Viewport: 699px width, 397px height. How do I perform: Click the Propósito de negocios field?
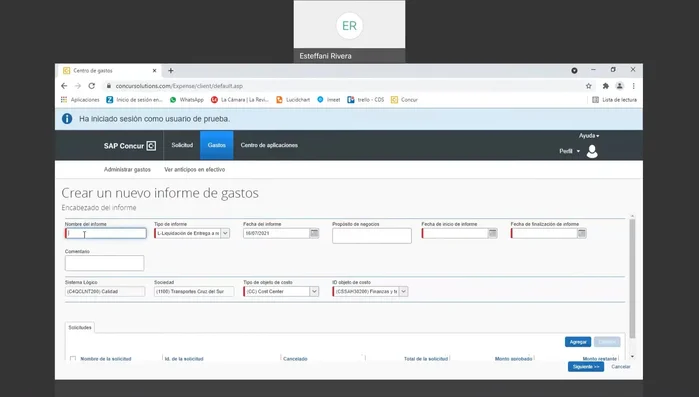[372, 236]
